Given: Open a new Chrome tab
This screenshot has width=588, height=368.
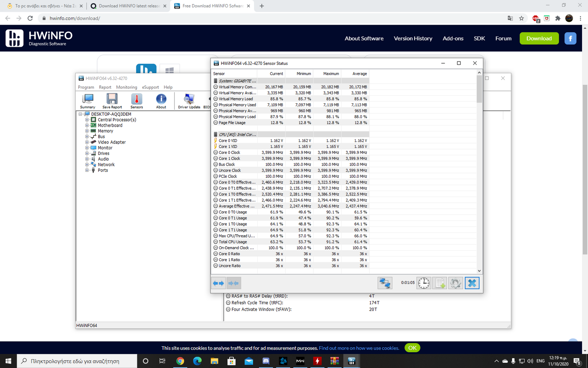Looking at the screenshot, I should pos(262,6).
